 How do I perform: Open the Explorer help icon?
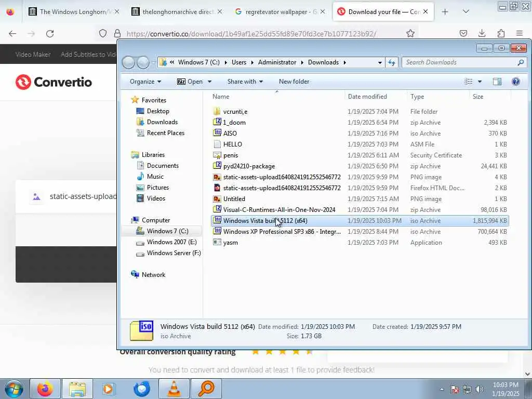pyautogui.click(x=516, y=82)
